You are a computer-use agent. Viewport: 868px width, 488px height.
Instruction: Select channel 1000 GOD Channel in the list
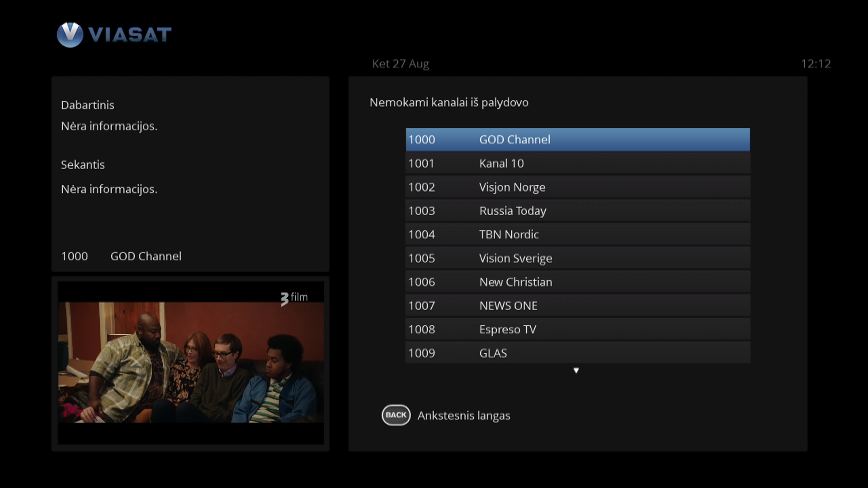578,140
